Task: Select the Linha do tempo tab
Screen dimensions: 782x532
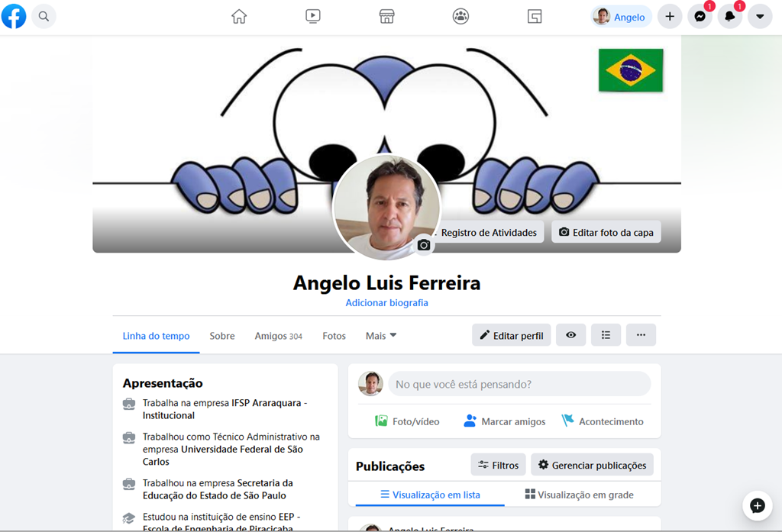Action: coord(156,336)
